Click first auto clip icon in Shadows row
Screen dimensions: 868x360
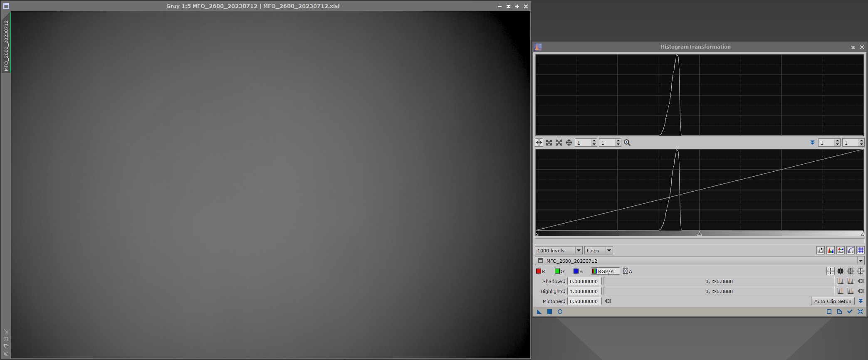click(x=841, y=281)
